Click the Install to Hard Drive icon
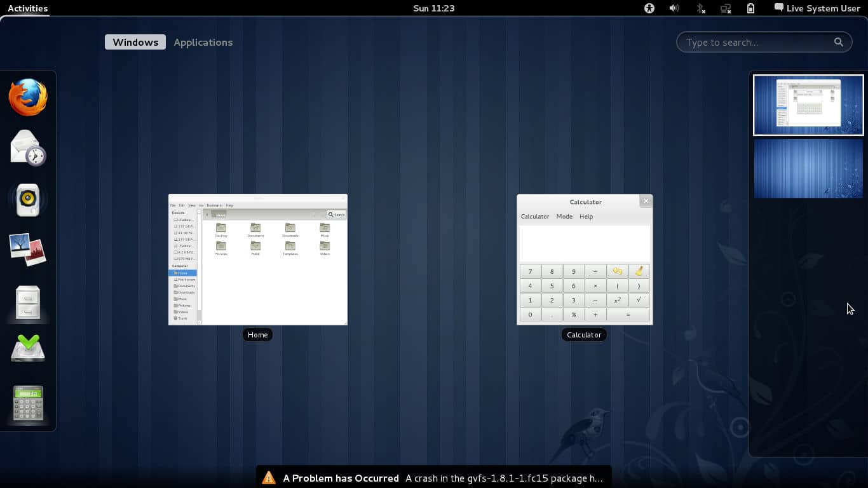 (x=28, y=348)
